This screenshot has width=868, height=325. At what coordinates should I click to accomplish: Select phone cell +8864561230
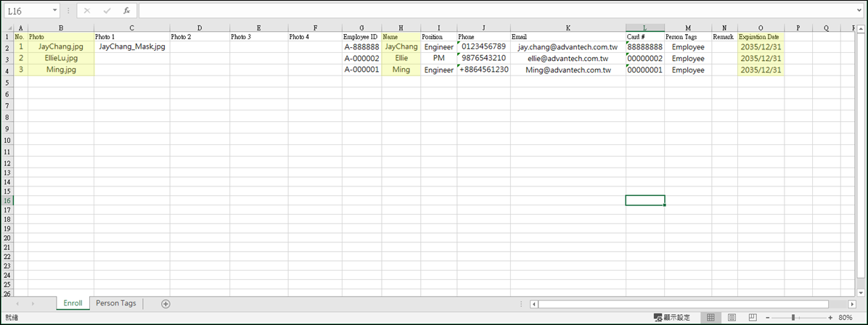484,70
